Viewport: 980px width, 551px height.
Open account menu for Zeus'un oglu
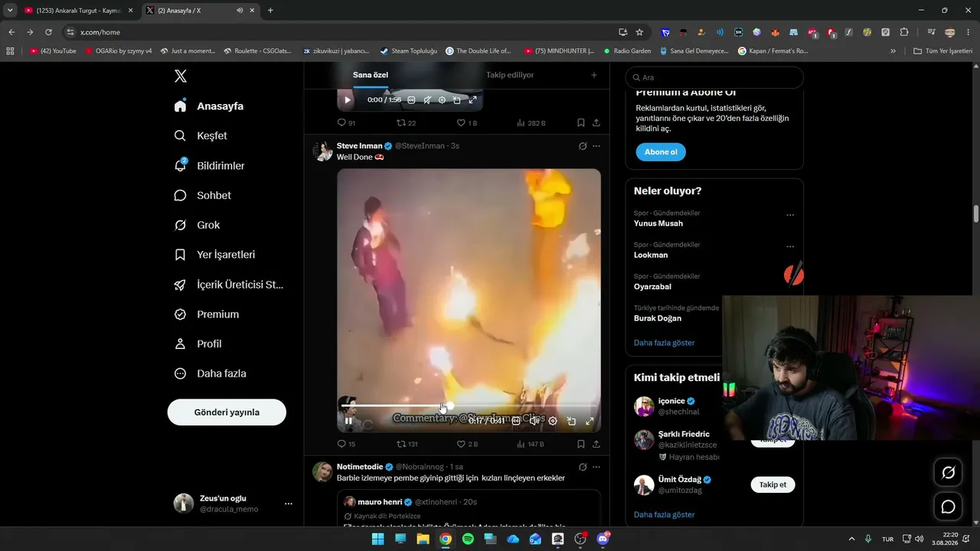tap(233, 503)
